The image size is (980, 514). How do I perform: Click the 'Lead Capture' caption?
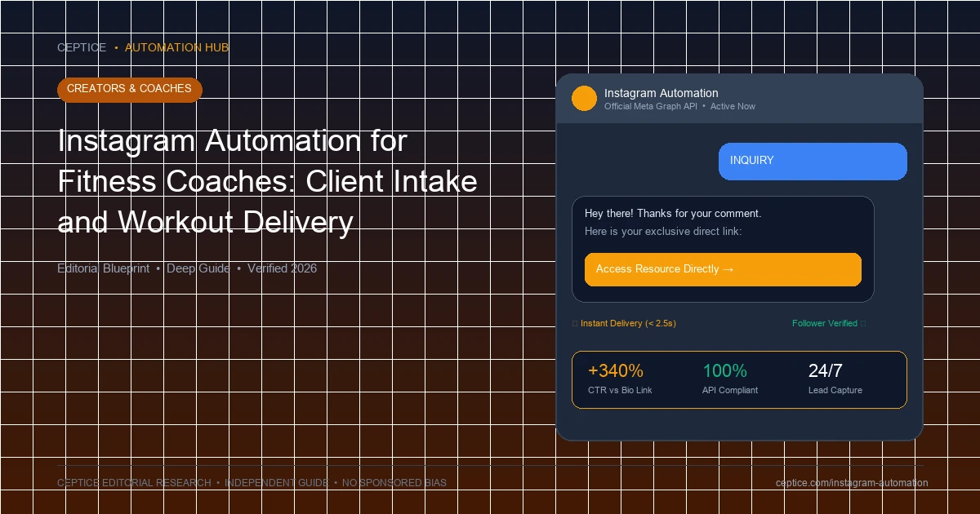point(835,390)
